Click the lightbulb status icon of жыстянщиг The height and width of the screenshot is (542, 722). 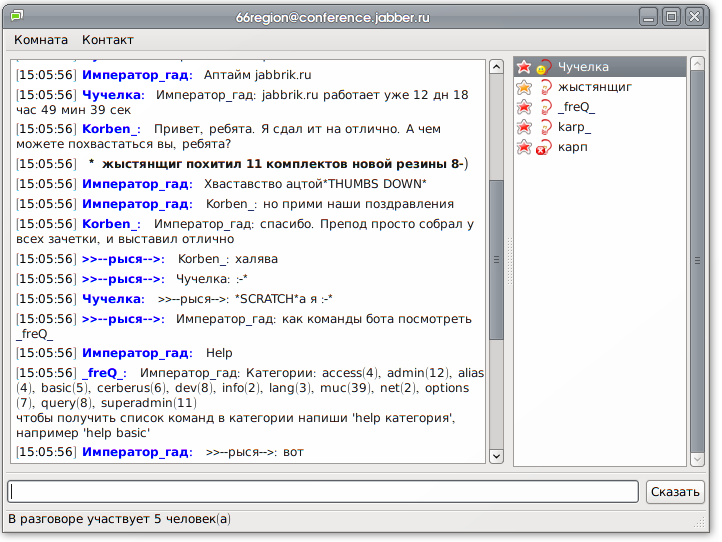point(544,87)
